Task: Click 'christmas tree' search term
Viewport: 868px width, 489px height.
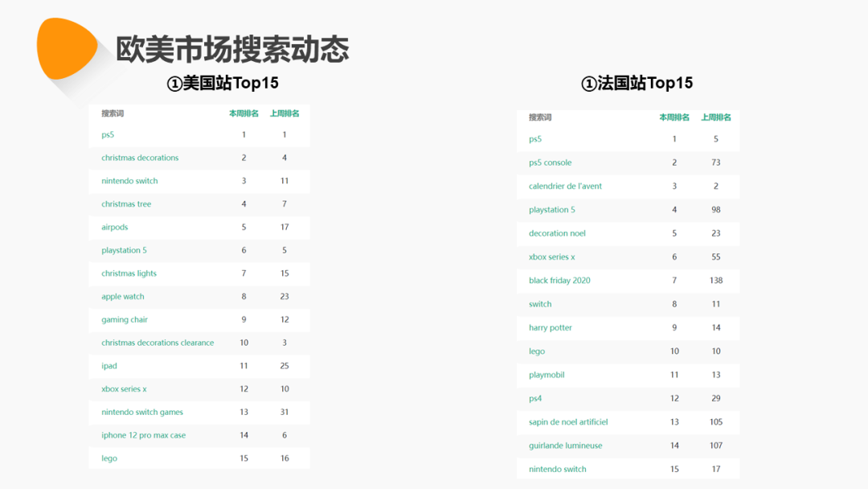Action: click(126, 203)
